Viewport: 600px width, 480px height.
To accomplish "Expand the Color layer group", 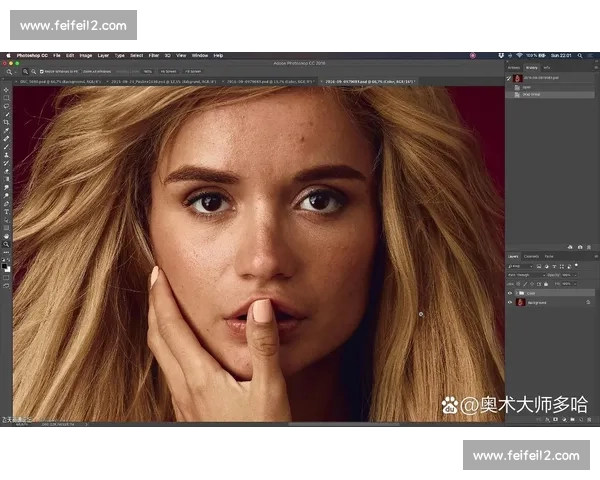I will coord(517,293).
